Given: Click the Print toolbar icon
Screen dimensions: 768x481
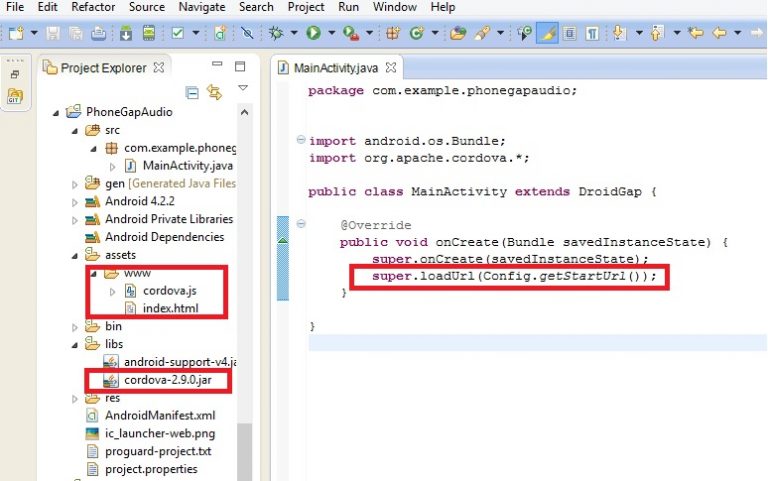Looking at the screenshot, I should (98, 33).
